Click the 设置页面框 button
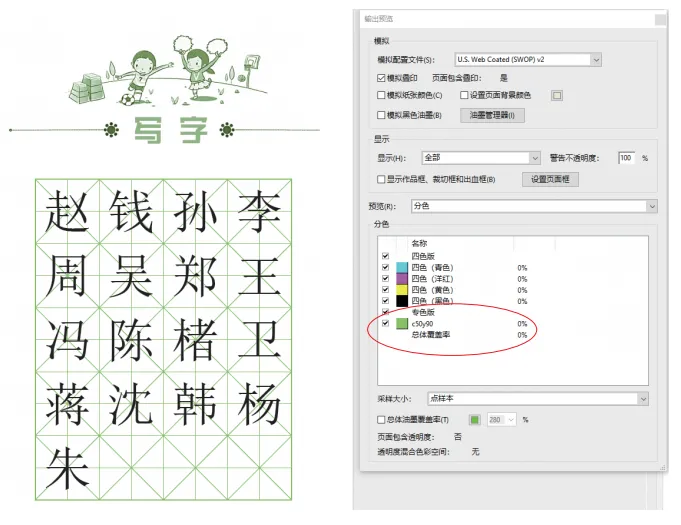Image resolution: width=681 pixels, height=525 pixels. point(550,179)
